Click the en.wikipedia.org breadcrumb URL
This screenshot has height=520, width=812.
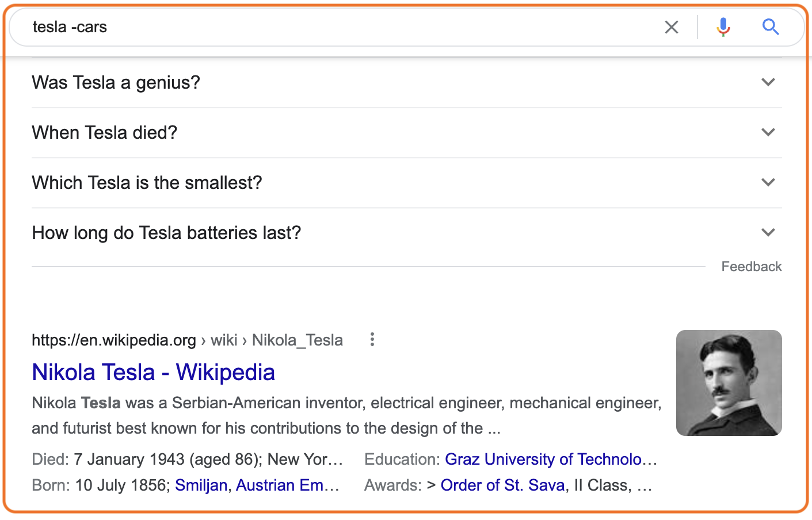114,340
